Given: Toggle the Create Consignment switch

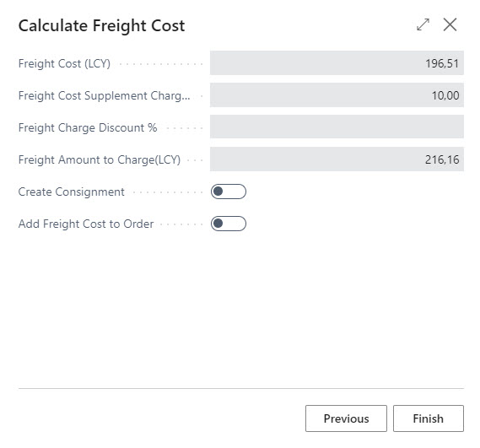Looking at the screenshot, I should coord(229,192).
